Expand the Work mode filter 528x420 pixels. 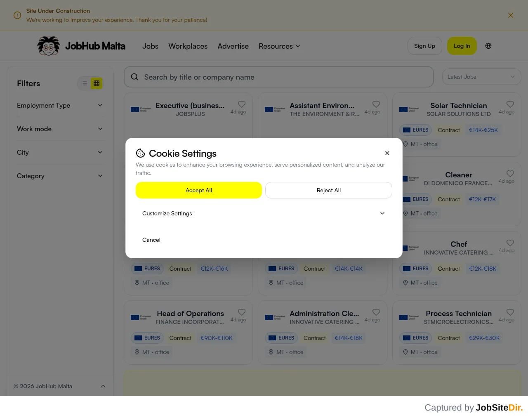click(60, 129)
